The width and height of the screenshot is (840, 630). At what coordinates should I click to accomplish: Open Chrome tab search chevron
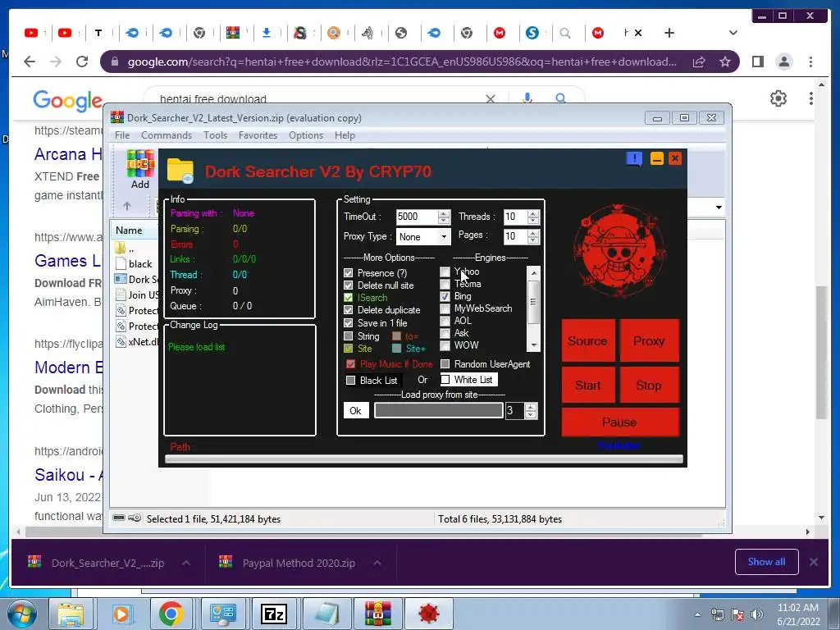coord(733,33)
